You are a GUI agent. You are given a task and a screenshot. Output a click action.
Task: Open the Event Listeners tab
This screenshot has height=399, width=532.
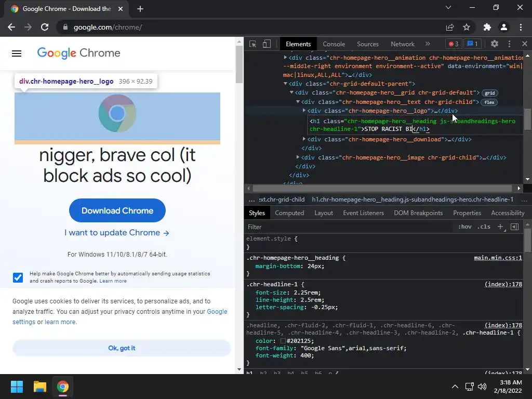click(363, 213)
